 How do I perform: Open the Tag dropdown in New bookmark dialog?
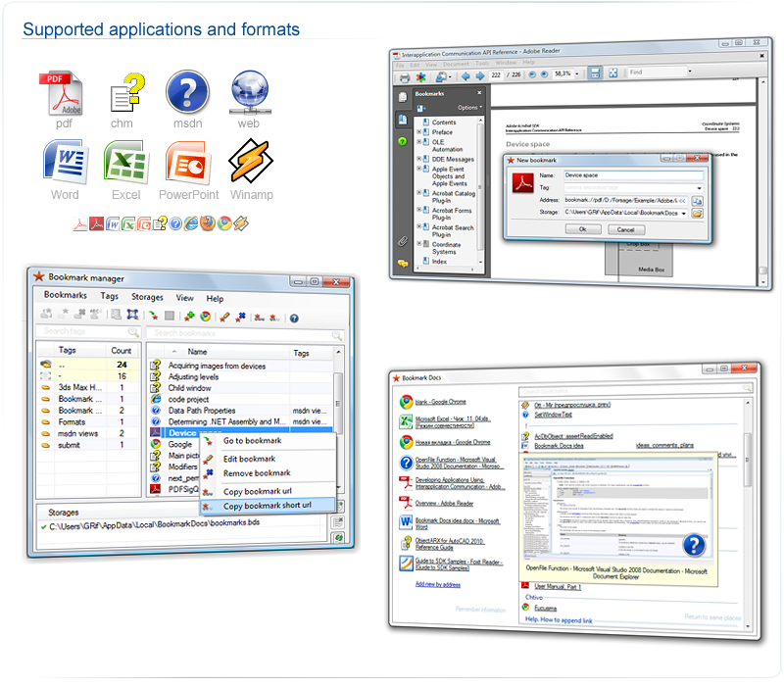[x=699, y=188]
